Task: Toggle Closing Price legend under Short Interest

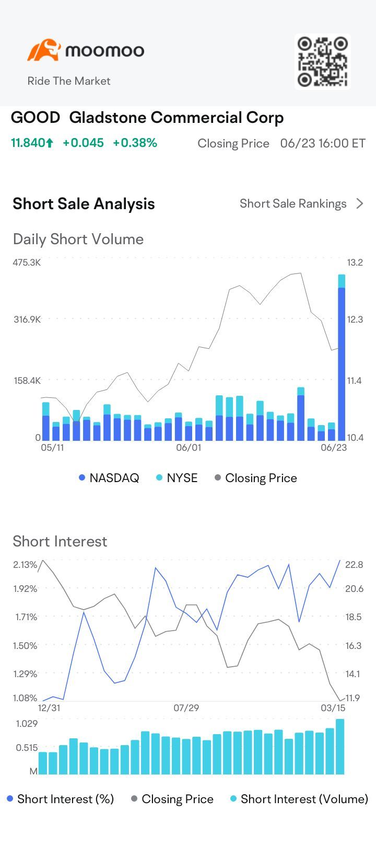Action: point(172,799)
